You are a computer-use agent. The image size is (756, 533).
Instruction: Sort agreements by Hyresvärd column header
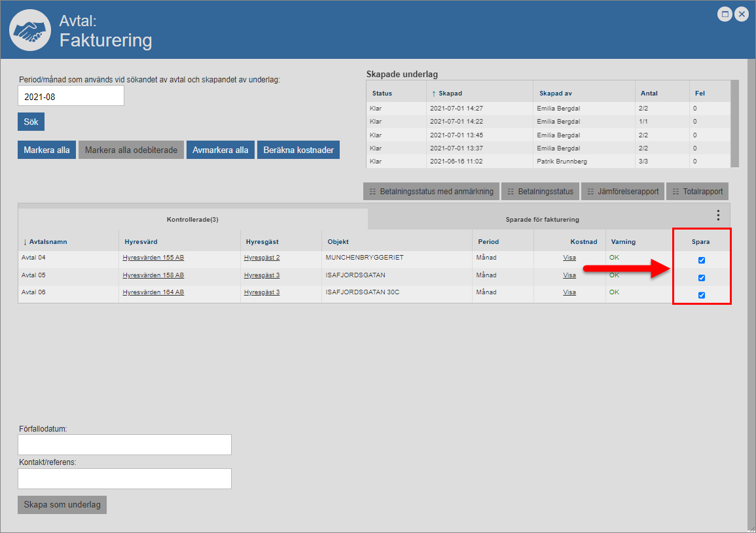pyautogui.click(x=141, y=242)
